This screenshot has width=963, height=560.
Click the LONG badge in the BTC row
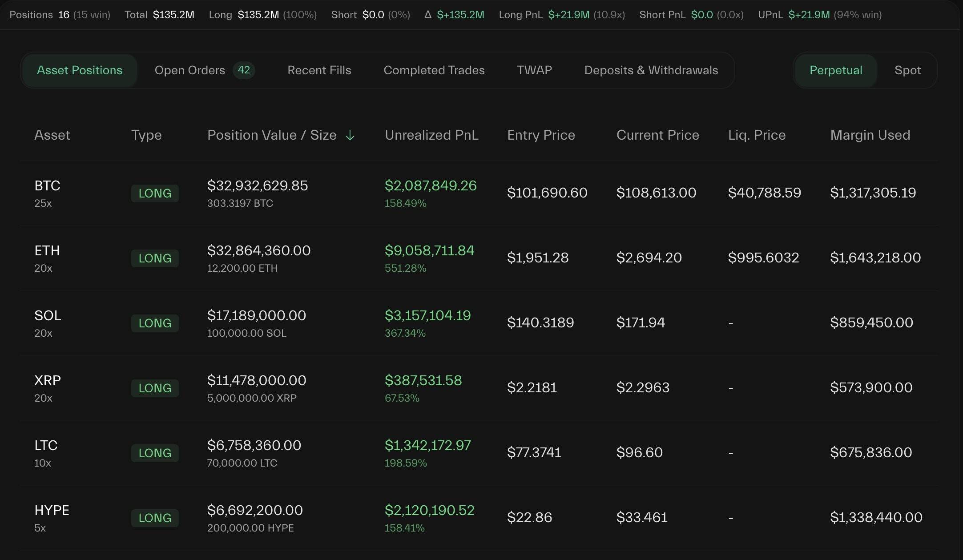pos(155,193)
